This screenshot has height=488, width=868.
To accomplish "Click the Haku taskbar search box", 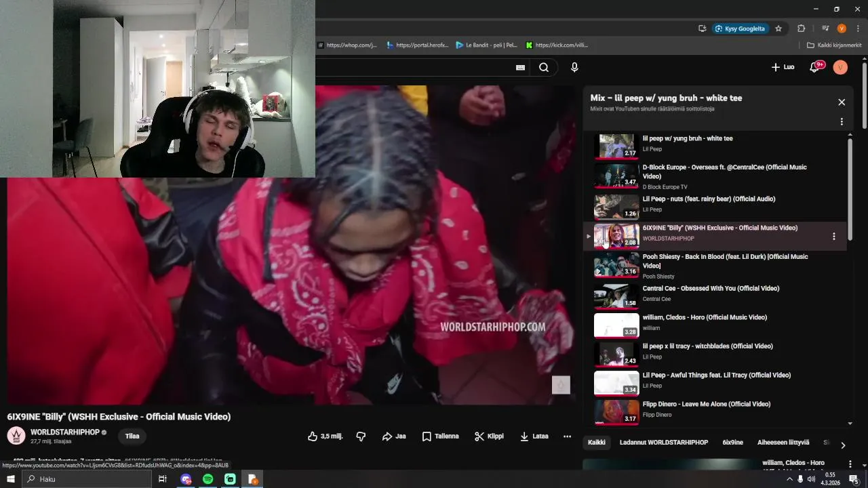I will (86, 479).
